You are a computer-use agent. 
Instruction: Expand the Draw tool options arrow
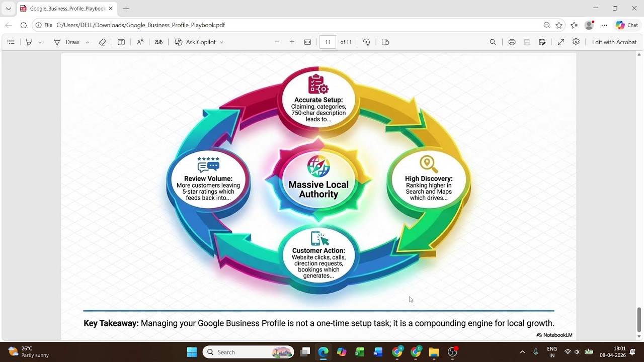pos(87,42)
